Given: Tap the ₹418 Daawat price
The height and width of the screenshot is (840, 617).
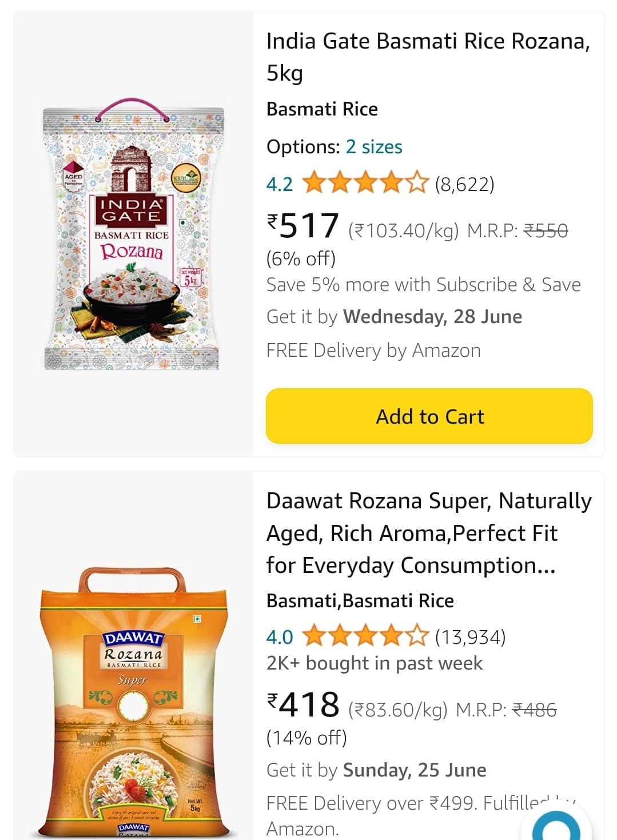Looking at the screenshot, I should pos(304,704).
